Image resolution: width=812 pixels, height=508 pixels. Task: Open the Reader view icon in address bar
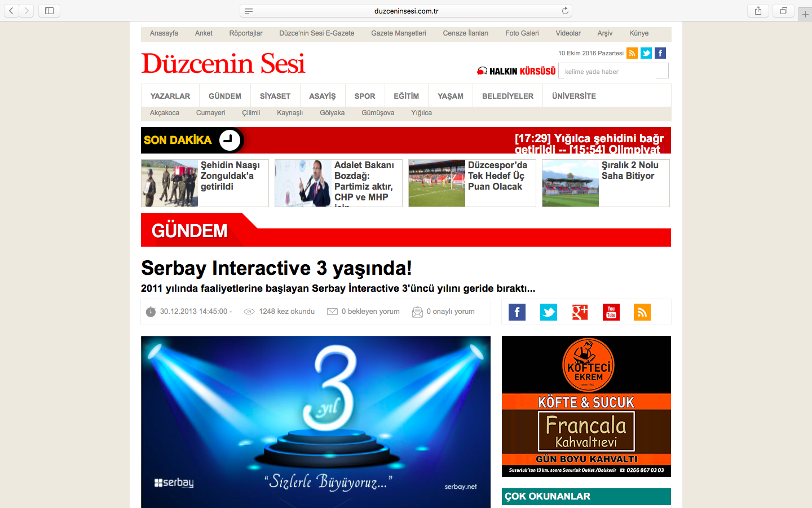click(249, 11)
